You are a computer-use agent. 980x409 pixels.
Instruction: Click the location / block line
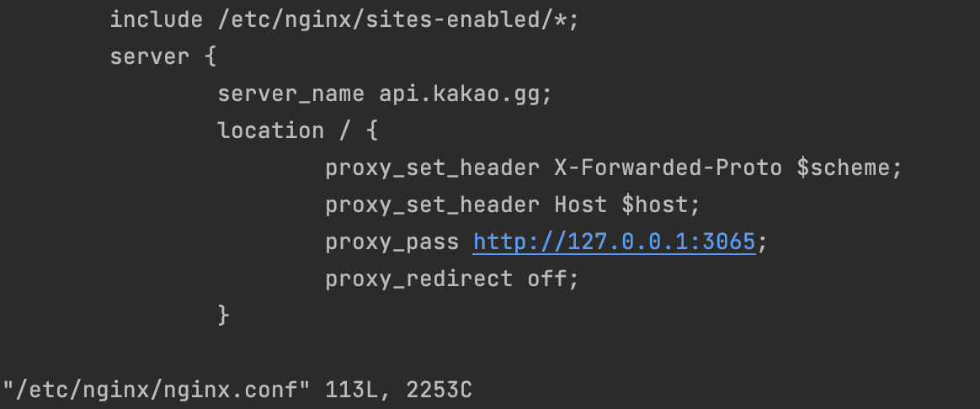tap(297, 131)
